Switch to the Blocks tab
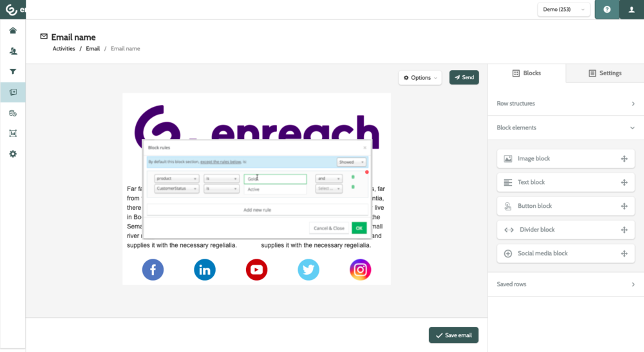Screen dimensions: 644x352 tap(527, 73)
